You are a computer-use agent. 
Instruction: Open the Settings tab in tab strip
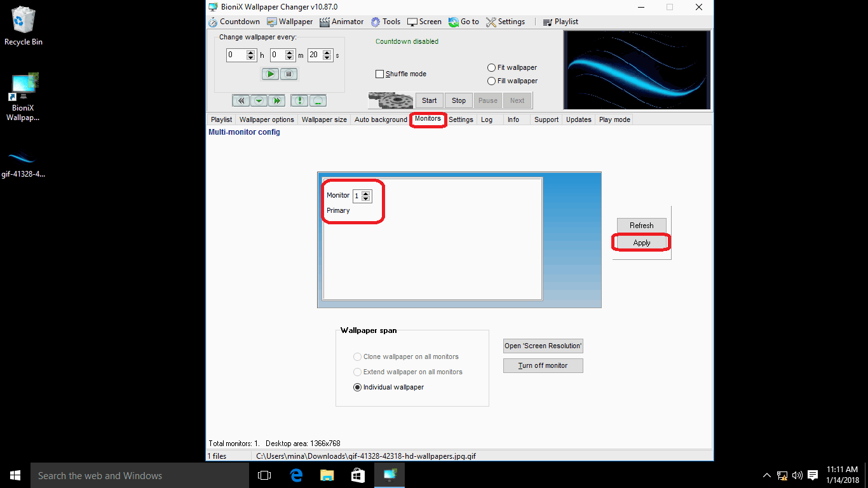point(461,119)
